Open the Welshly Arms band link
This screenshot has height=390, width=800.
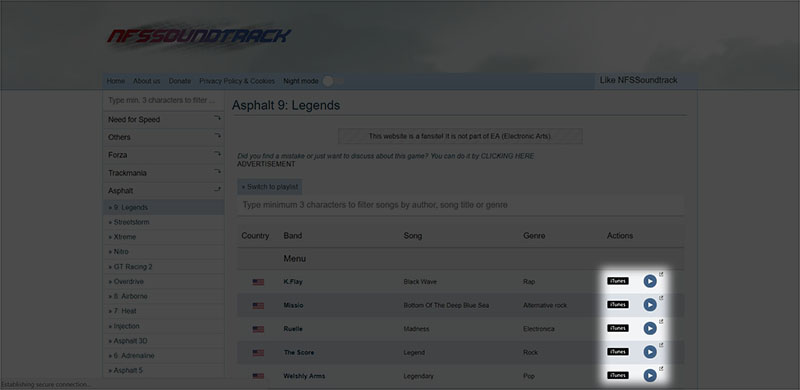(x=304, y=376)
